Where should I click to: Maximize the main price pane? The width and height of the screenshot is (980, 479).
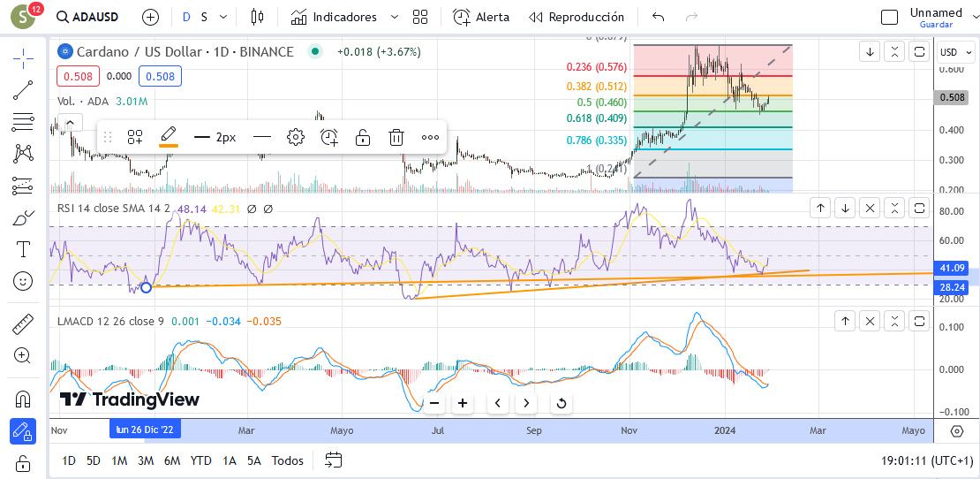coord(919,52)
